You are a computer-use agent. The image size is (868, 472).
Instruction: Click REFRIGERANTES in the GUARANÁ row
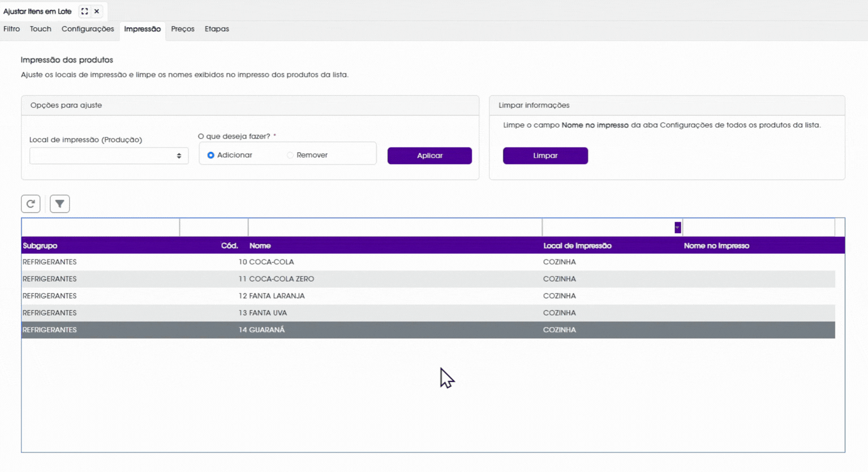[49, 330]
